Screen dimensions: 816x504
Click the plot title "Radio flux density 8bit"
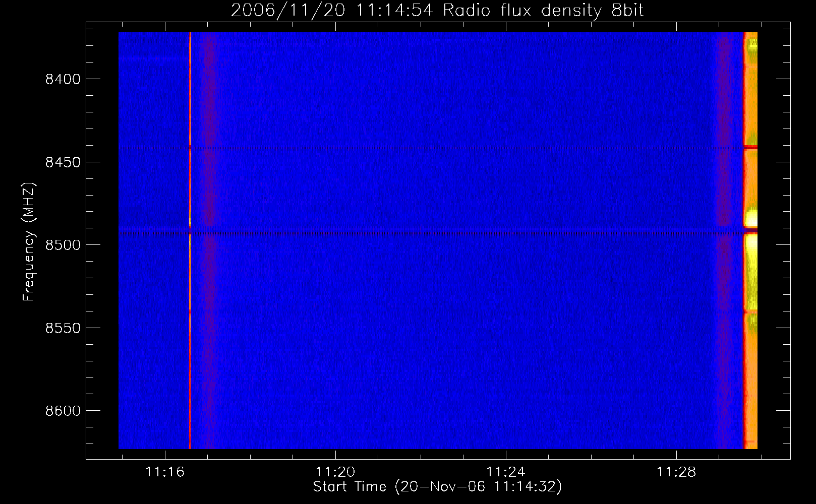pos(543,11)
